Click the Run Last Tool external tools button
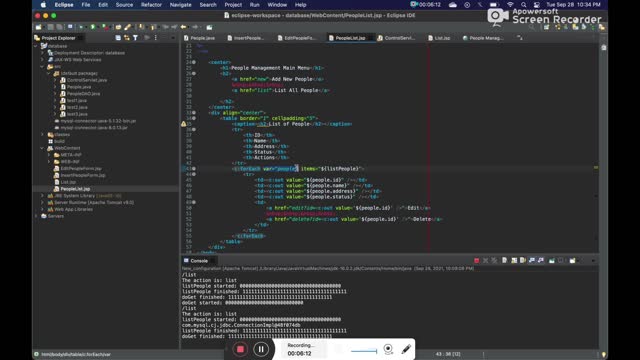 point(105,27)
